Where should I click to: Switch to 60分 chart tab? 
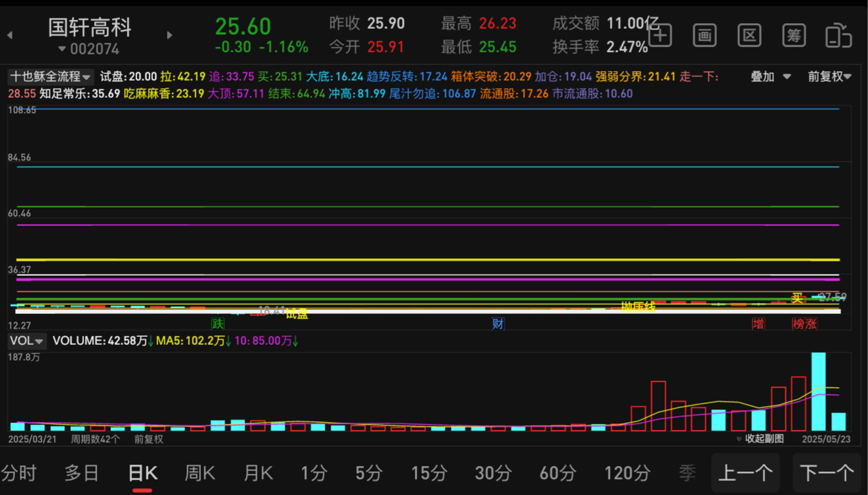point(558,473)
